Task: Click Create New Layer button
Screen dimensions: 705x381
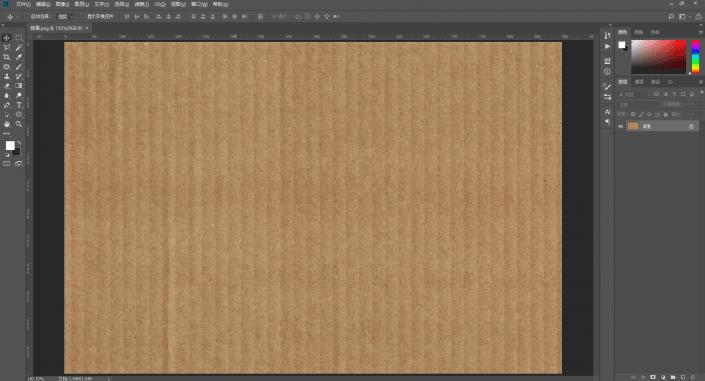Action: [x=683, y=377]
